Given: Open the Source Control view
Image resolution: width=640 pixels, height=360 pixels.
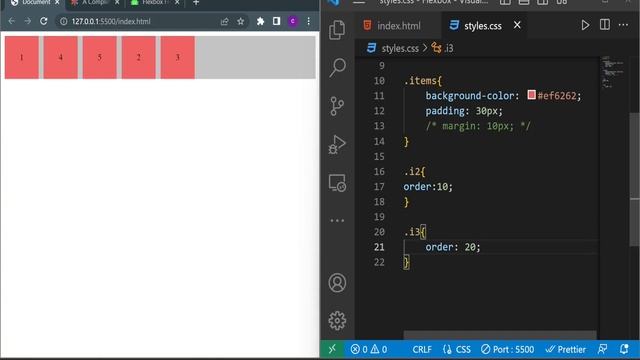Looking at the screenshot, I should point(337,106).
